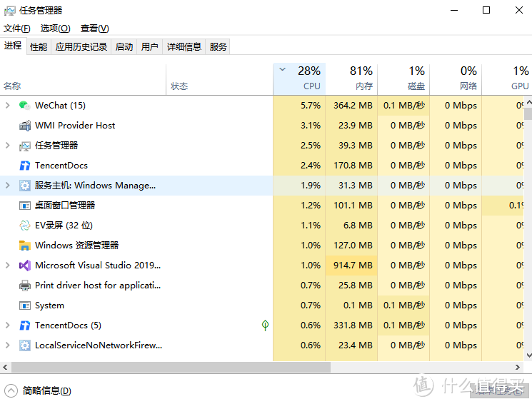Click the horizontal scrollbar left arrow
The image size is (532, 404).
[x=5, y=368]
